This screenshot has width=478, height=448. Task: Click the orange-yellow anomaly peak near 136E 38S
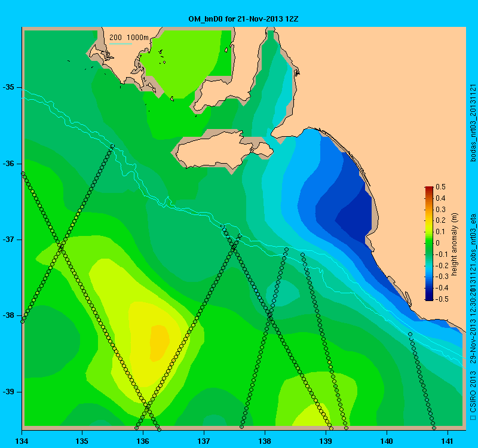pyautogui.click(x=160, y=343)
